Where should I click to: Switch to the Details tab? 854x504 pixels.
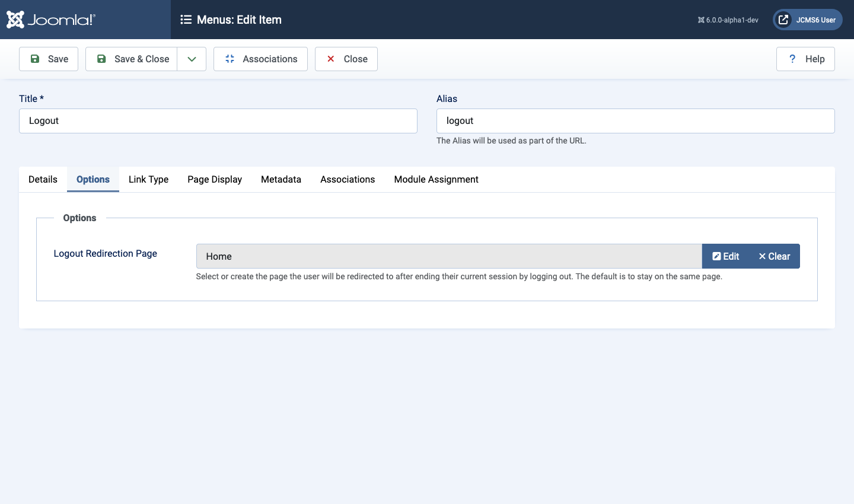coord(42,179)
